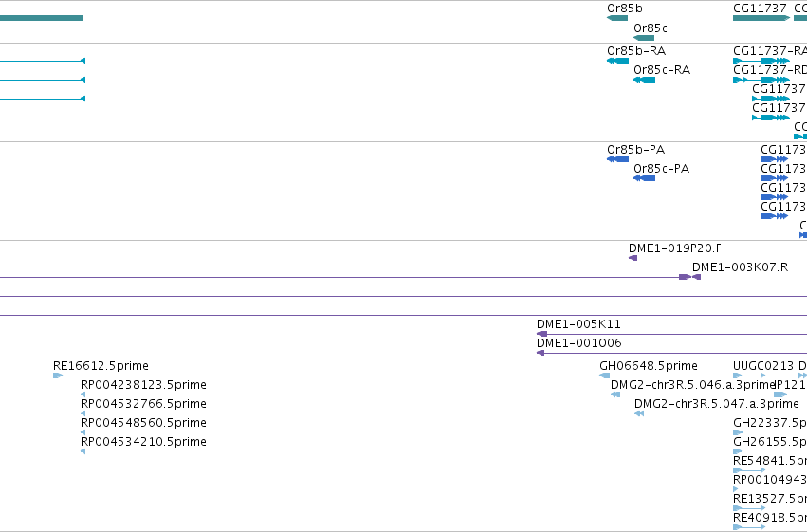The width and height of the screenshot is (807, 532).
Task: Select the Or85b-RA transcript
Action: coord(617,61)
